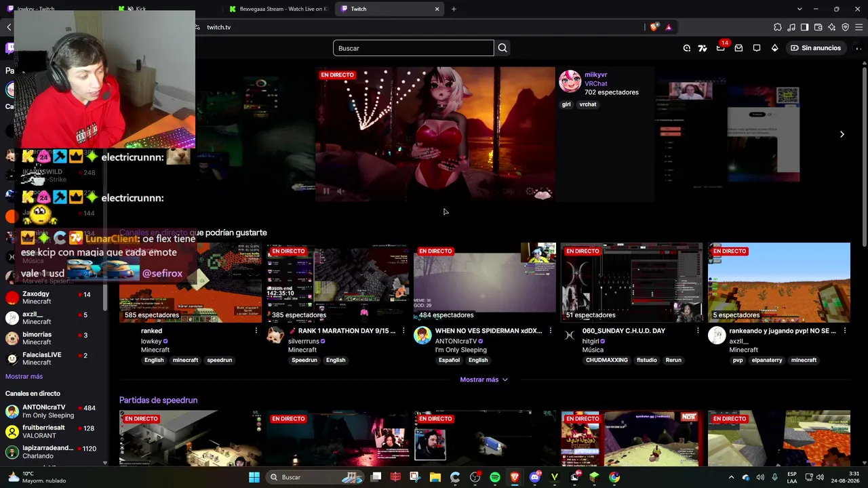The width and height of the screenshot is (868, 488).
Task: Open bimorrias channel in the sidebar
Action: point(54,338)
